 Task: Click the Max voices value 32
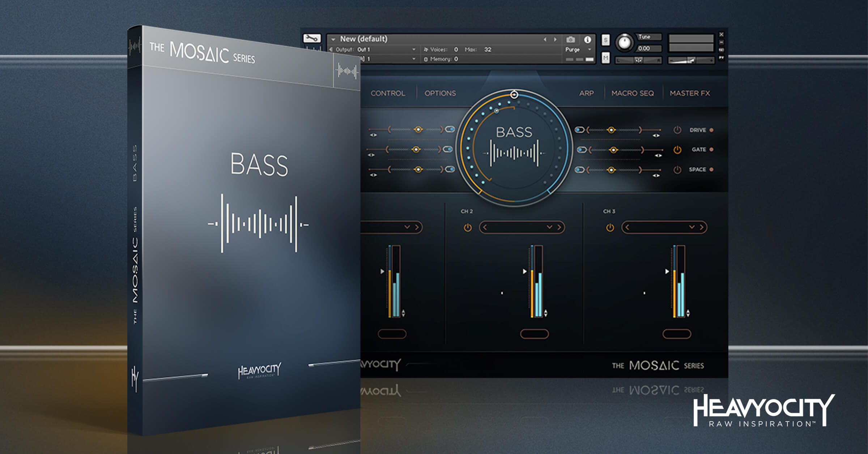point(488,50)
